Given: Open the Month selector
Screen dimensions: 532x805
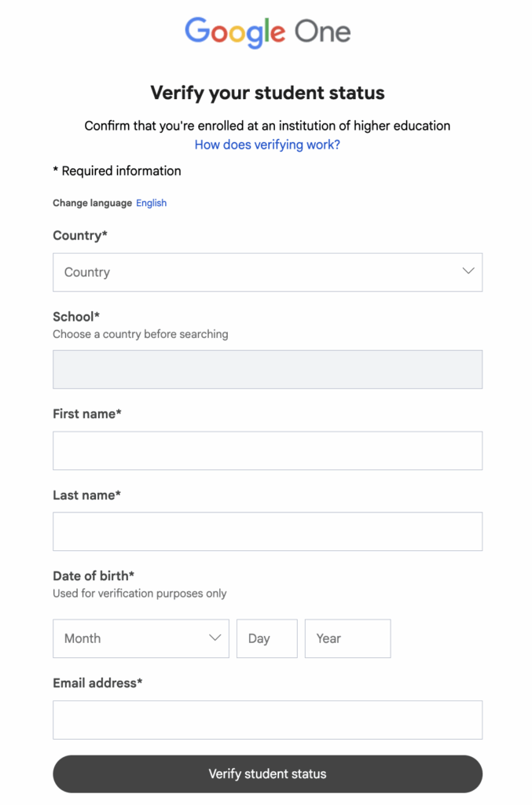Looking at the screenshot, I should coord(141,638).
